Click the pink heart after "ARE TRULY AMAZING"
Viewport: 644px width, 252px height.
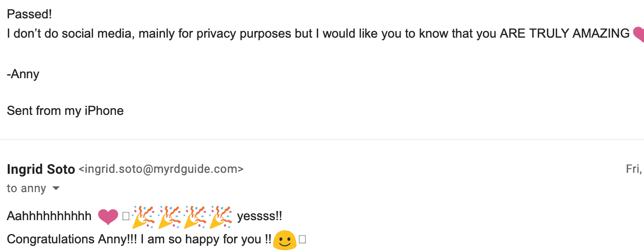tap(638, 34)
